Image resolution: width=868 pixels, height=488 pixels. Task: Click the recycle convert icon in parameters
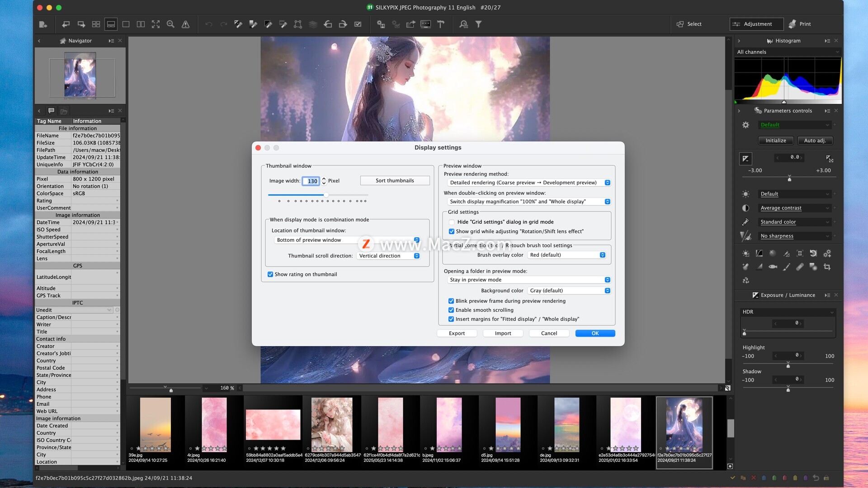point(746,281)
